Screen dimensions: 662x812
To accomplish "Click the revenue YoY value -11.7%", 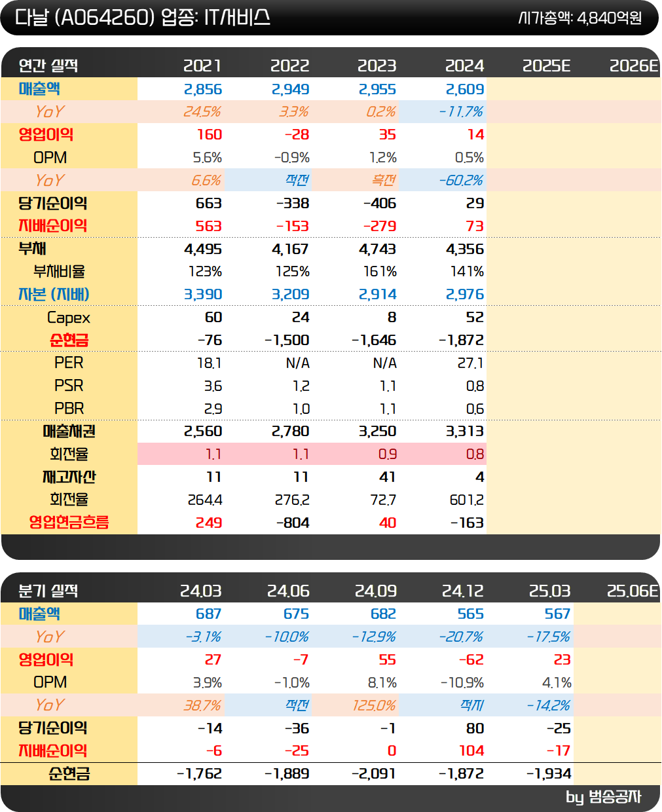I will (x=461, y=112).
